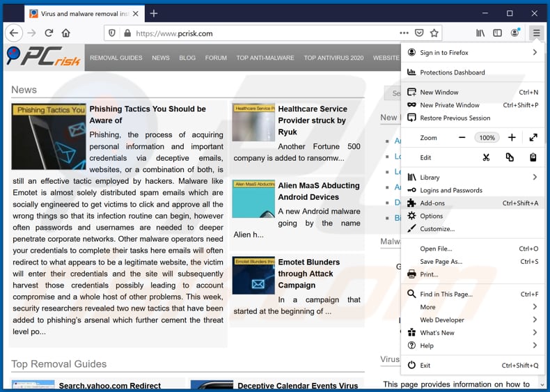Open REMOVAL GUIDES nav link
The height and width of the screenshot is (392, 550).
(x=116, y=58)
